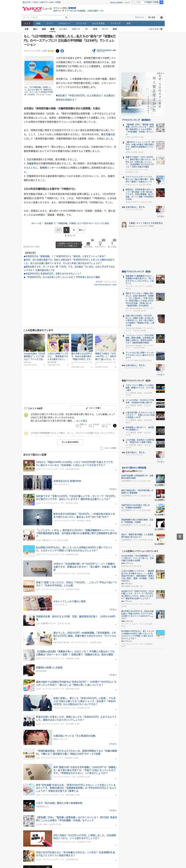Open 10月から「時給1040円→1100円」article
Viewport: 186px width, 868px height.
pos(76,463)
